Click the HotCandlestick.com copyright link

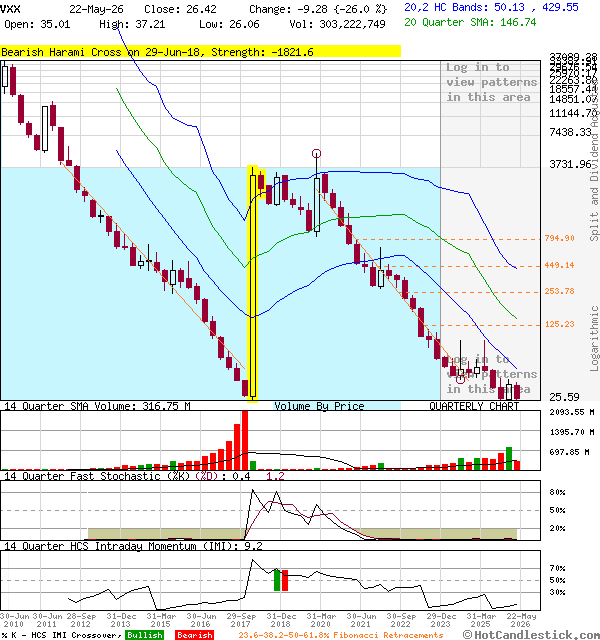[531, 635]
